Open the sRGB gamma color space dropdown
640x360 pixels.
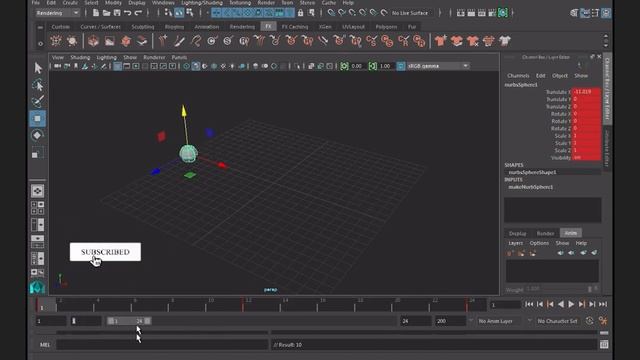click(438, 66)
